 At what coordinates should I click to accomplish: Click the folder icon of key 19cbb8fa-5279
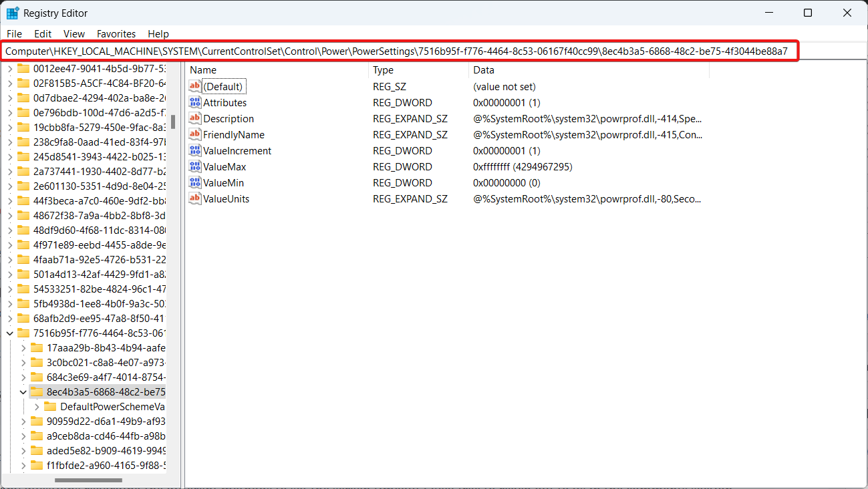coord(23,127)
